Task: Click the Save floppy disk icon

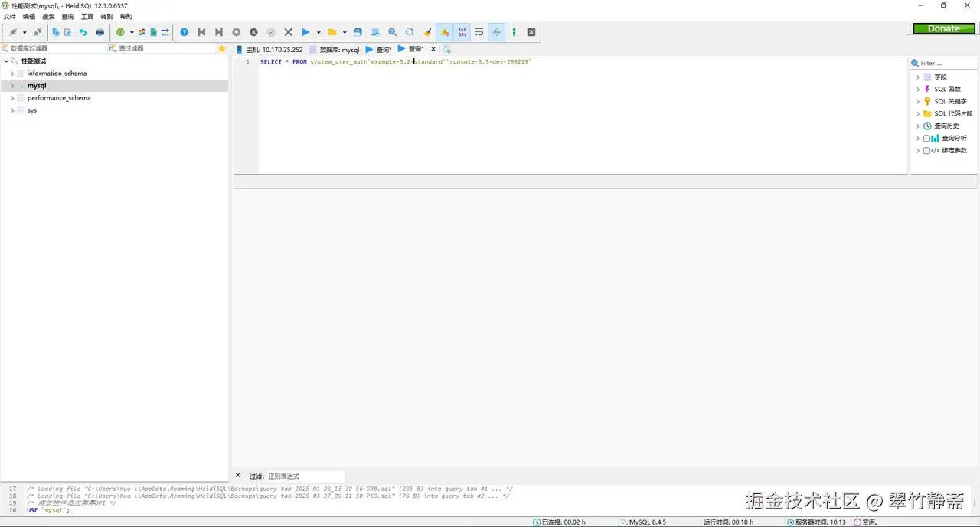Action: (x=358, y=32)
